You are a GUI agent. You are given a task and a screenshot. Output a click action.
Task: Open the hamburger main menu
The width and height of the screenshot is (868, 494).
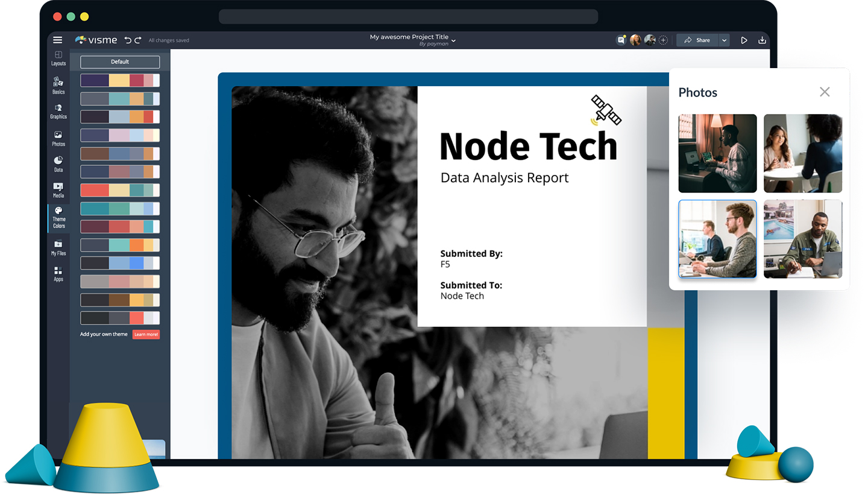[57, 40]
